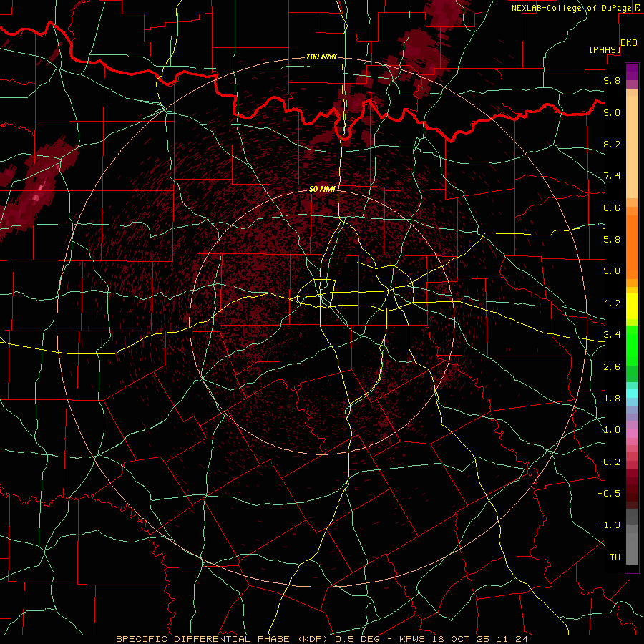Click the -1.3 value on color scale
Image resolution: width=644 pixels, height=644 pixels.
[x=609, y=525]
